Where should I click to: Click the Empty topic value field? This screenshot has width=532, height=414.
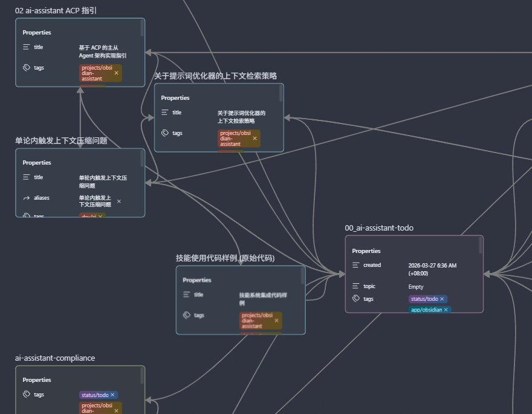tap(416, 287)
